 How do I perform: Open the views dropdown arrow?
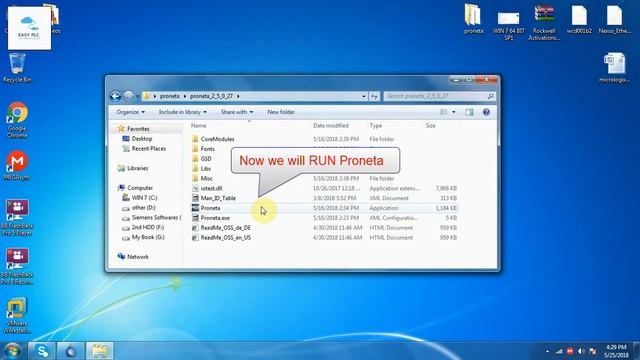453,112
